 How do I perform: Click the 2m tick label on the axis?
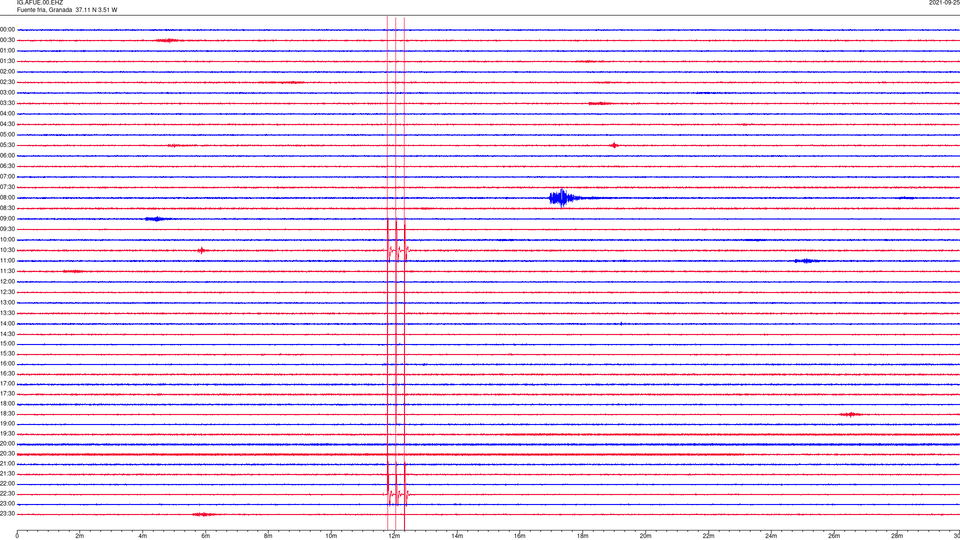[80, 536]
